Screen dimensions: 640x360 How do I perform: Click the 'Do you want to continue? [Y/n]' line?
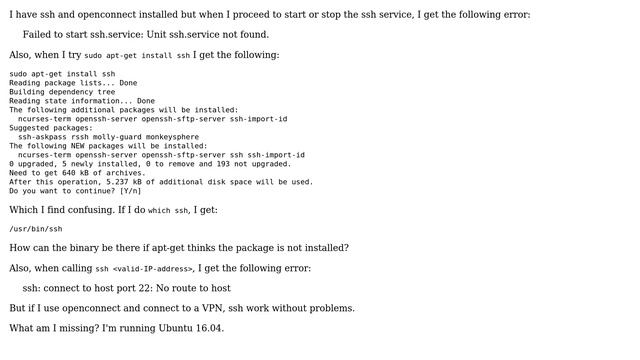click(75, 191)
